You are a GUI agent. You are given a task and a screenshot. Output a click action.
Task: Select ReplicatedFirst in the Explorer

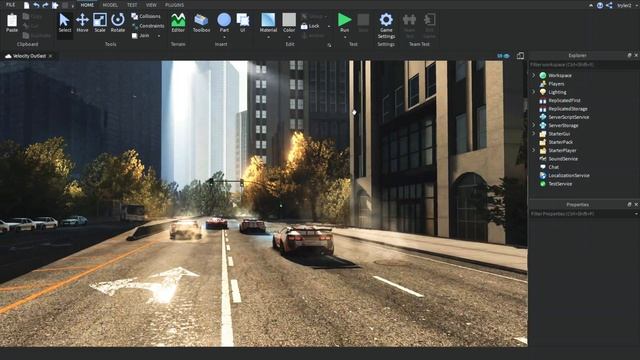click(x=564, y=100)
